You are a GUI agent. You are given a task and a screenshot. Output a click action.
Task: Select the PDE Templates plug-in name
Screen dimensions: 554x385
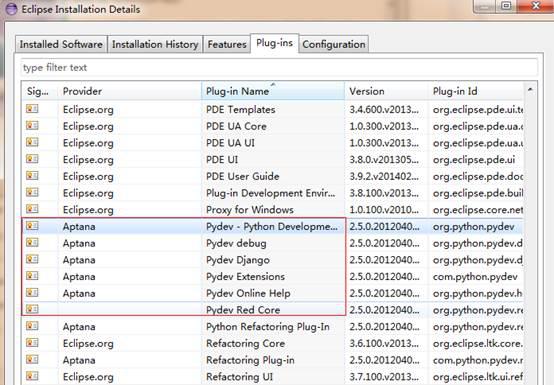click(x=241, y=109)
